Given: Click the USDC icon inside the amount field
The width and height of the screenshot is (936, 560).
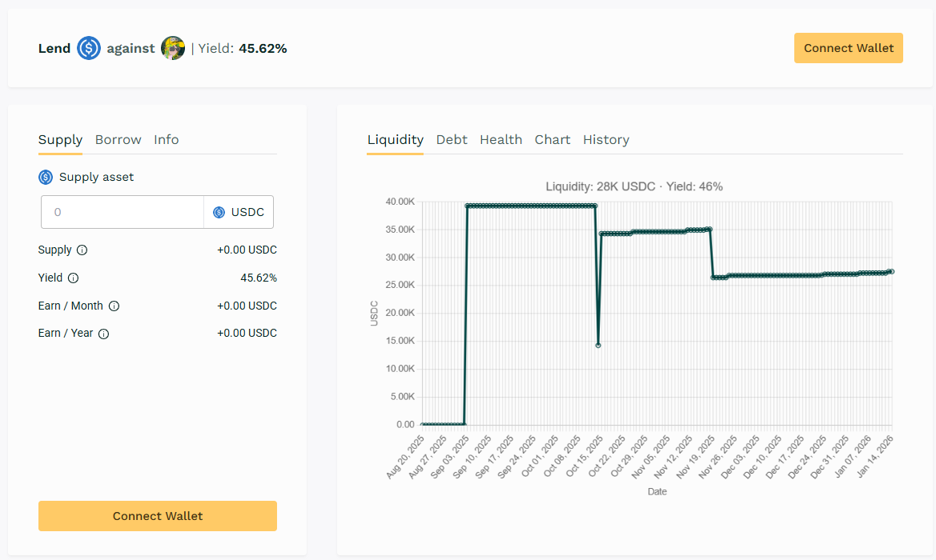Looking at the screenshot, I should 219,212.
